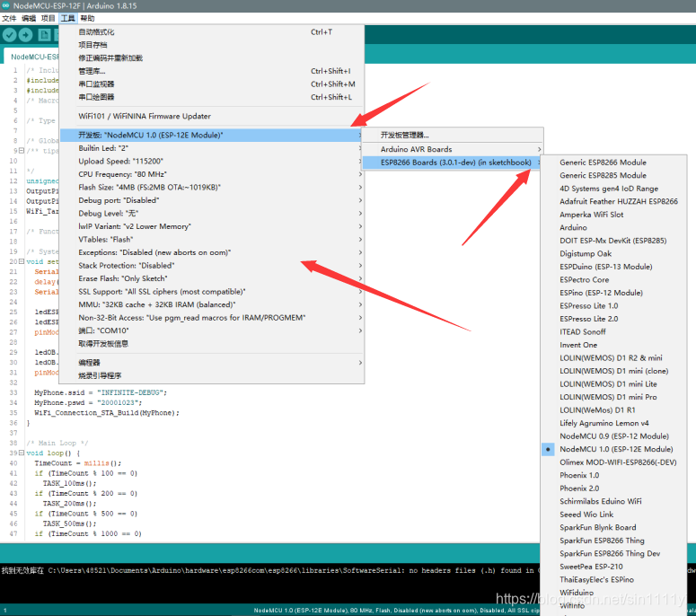Select Generic ESP8285 Module board
Viewport: 696px width, 616px height.
(614, 175)
